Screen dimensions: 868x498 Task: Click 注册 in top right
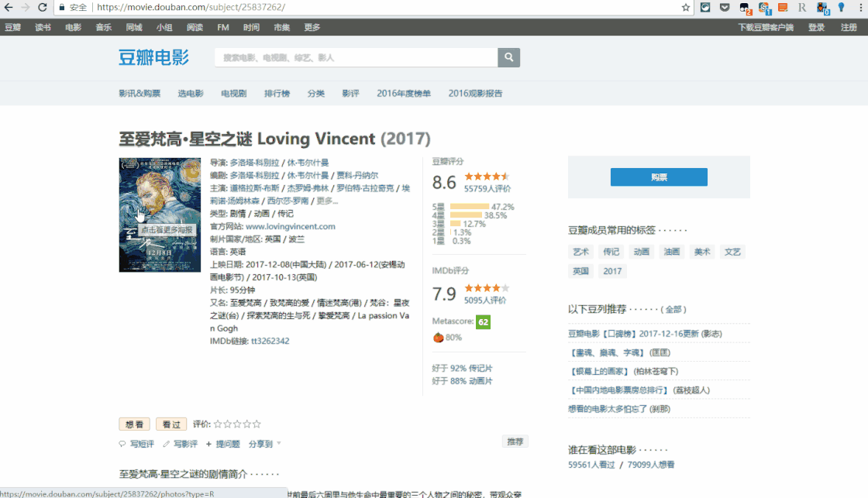coord(849,27)
